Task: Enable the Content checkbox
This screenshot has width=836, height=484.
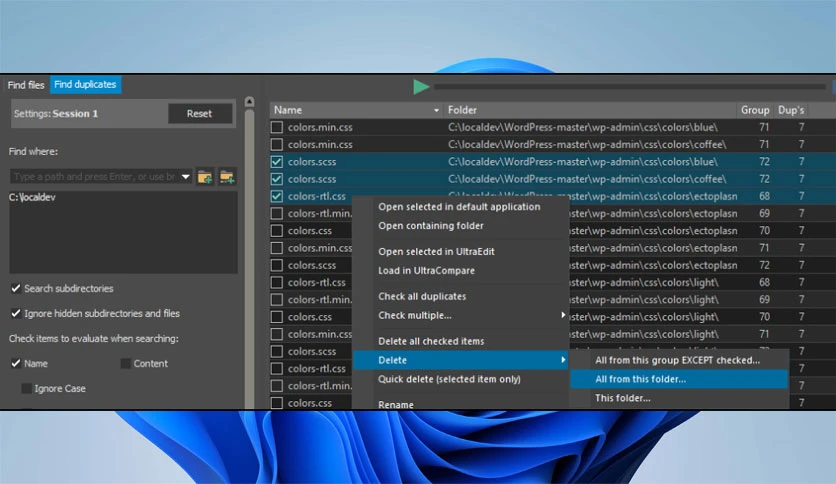Action: point(126,364)
